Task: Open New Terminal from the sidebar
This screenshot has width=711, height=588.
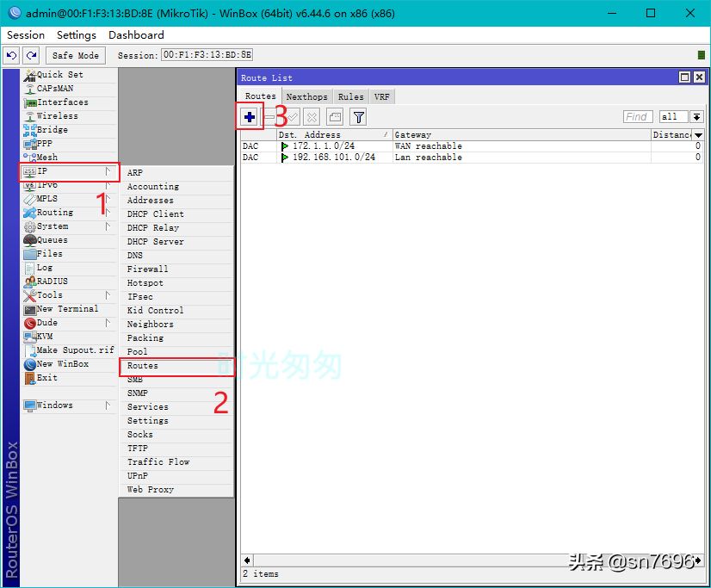Action: click(x=70, y=309)
